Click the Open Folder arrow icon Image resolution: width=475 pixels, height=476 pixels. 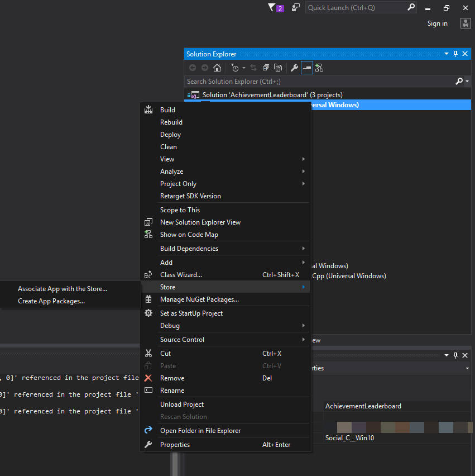click(148, 430)
